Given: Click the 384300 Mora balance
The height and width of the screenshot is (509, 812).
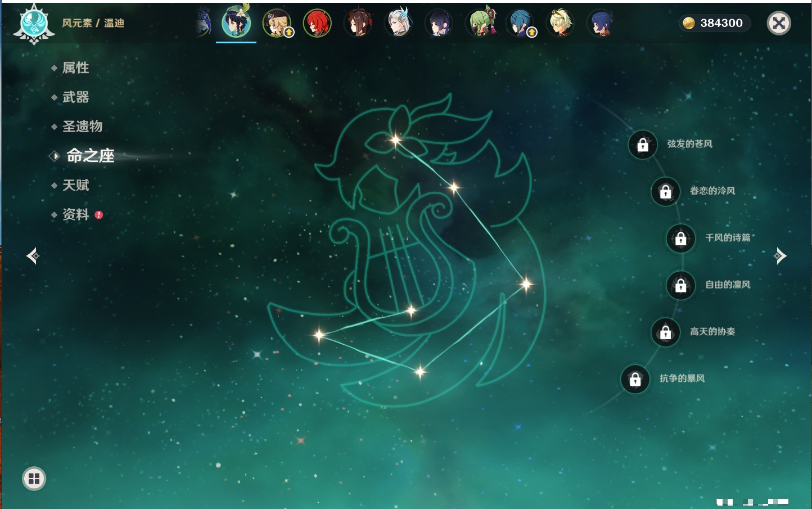Looking at the screenshot, I should coord(721,23).
